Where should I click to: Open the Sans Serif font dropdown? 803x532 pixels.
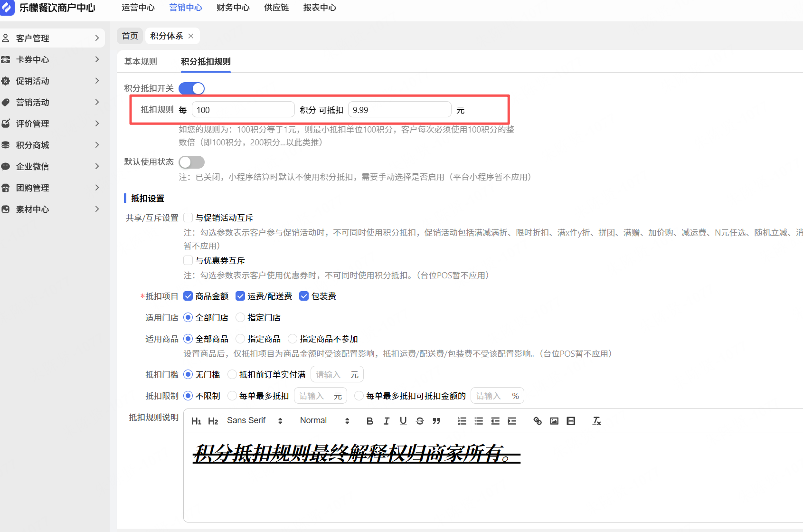click(255, 421)
